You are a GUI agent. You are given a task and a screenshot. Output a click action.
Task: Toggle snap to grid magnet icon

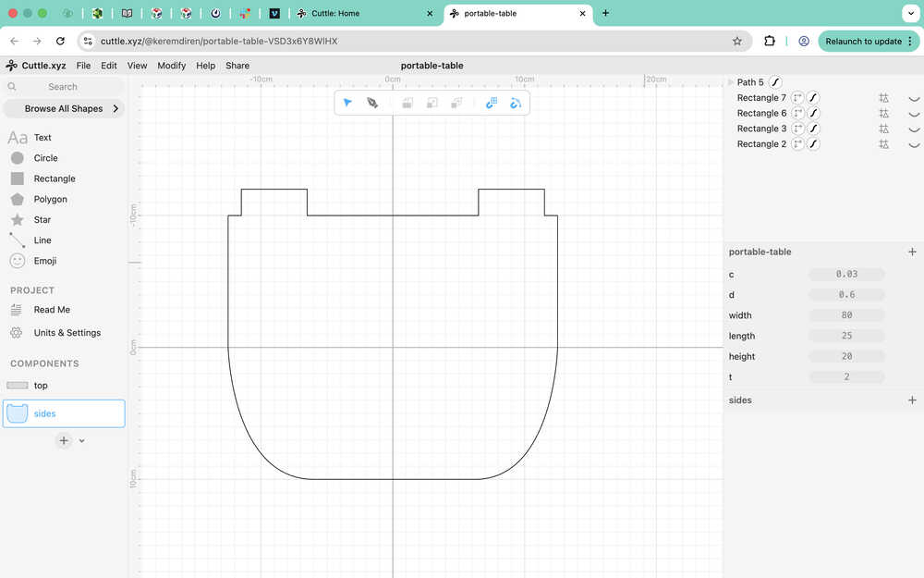[492, 103]
